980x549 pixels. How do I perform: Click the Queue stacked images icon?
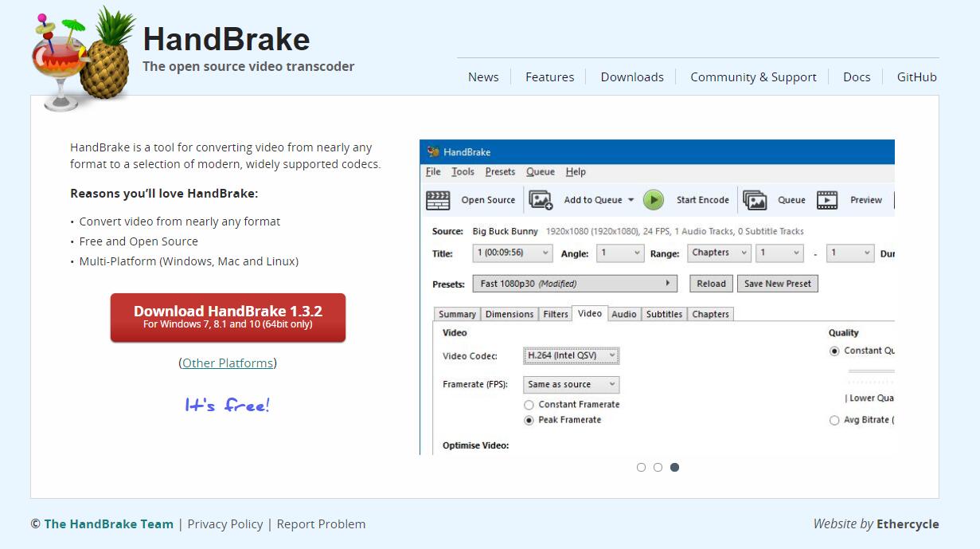tap(754, 200)
